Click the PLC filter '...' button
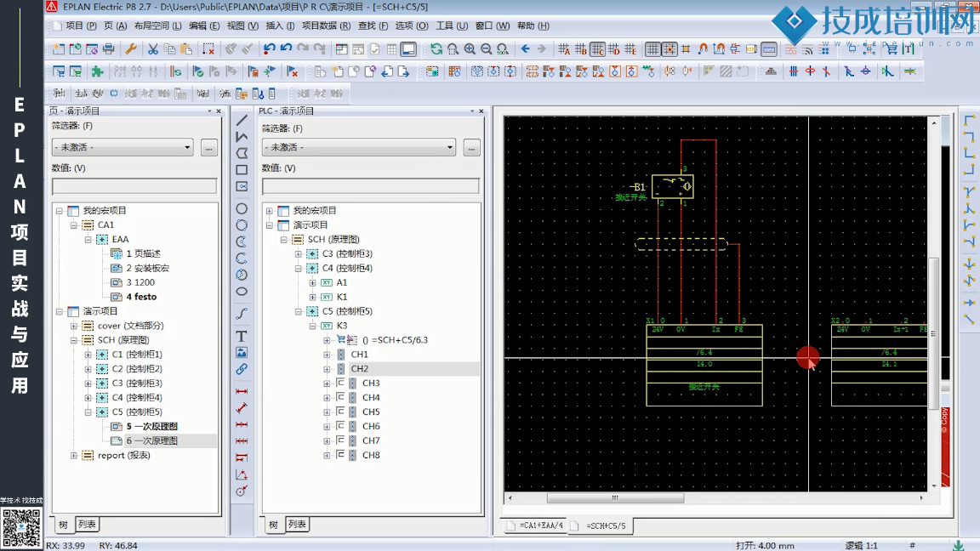The width and height of the screenshot is (980, 551). [x=472, y=148]
